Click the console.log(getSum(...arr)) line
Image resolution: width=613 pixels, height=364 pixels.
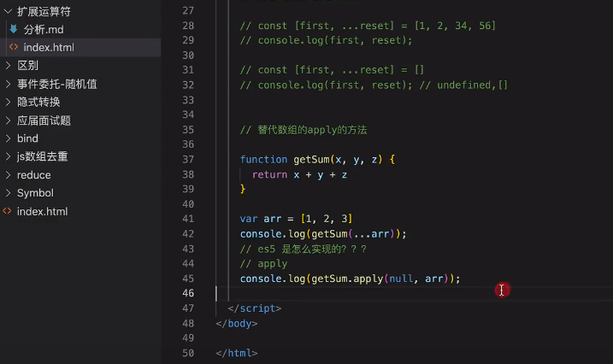coord(323,234)
